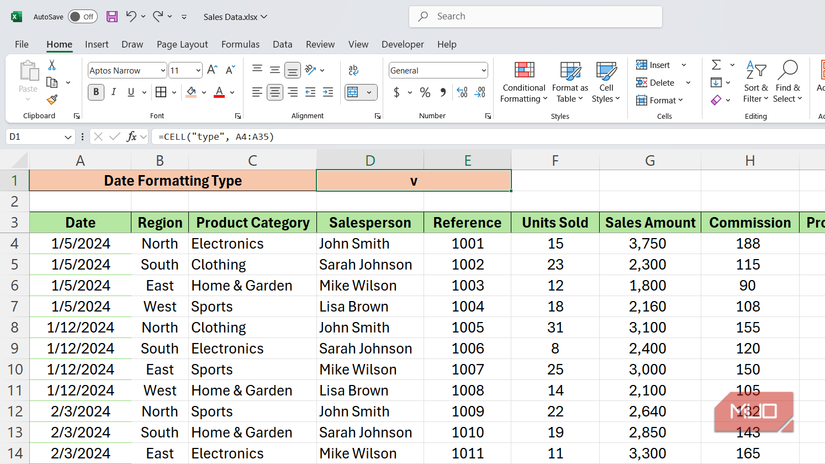825x464 pixels.
Task: Expand Insert cells dropdown arrow
Action: 684,65
